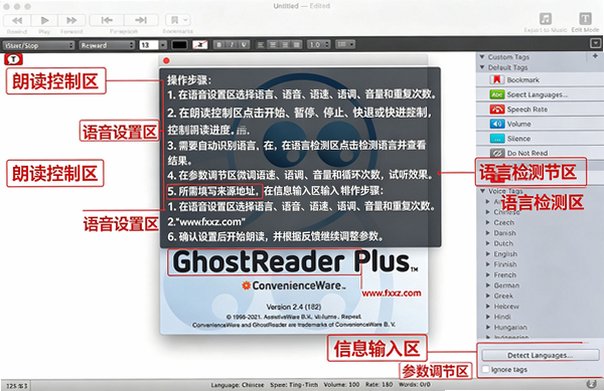
Task: Select the Hindi voice entry
Action: click(x=502, y=317)
